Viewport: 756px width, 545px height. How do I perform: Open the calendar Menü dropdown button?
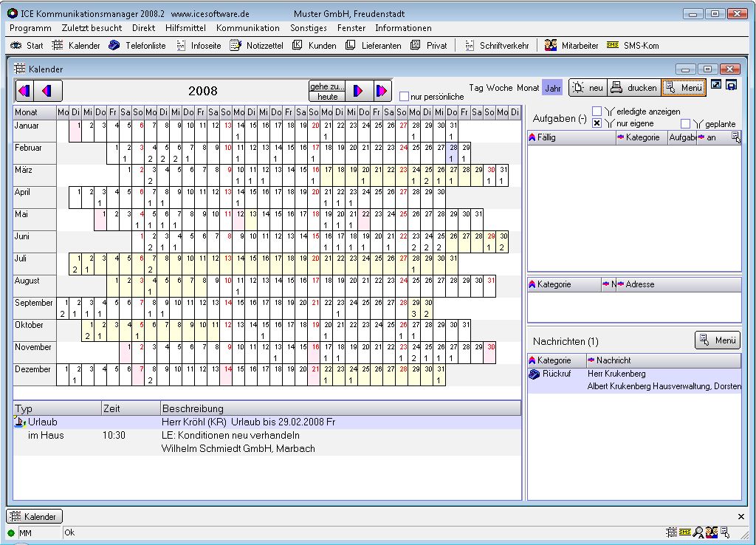point(683,88)
